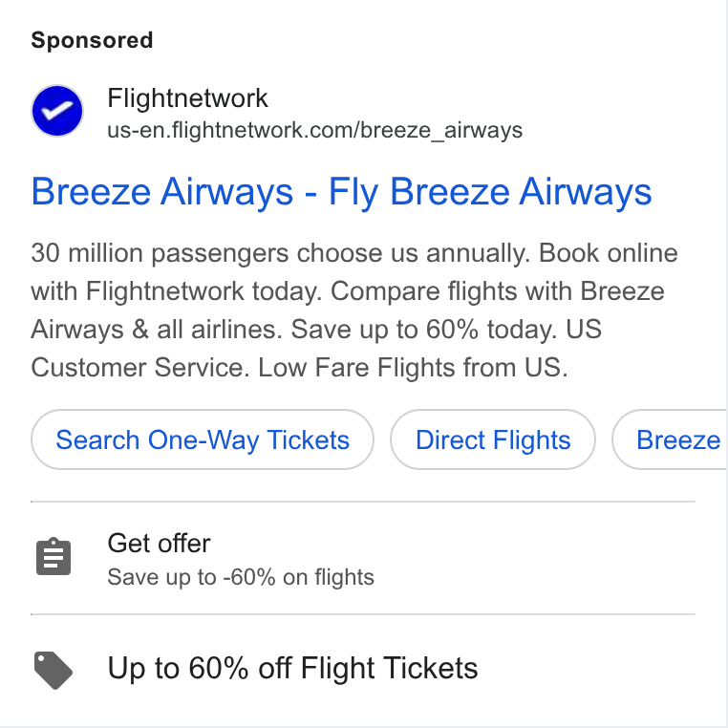Click the text Low Fare Flights from US
728x728 pixels.
click(413, 367)
